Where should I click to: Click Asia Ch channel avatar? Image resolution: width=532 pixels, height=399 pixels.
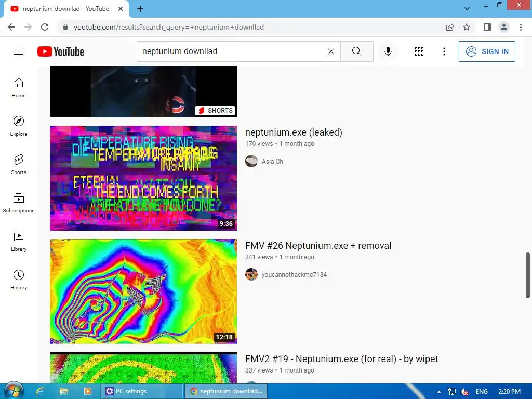(x=251, y=161)
